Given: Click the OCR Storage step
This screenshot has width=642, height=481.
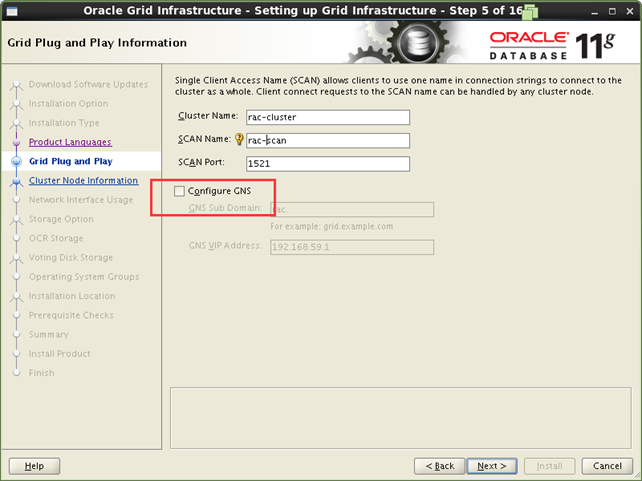Looking at the screenshot, I should tap(56, 238).
